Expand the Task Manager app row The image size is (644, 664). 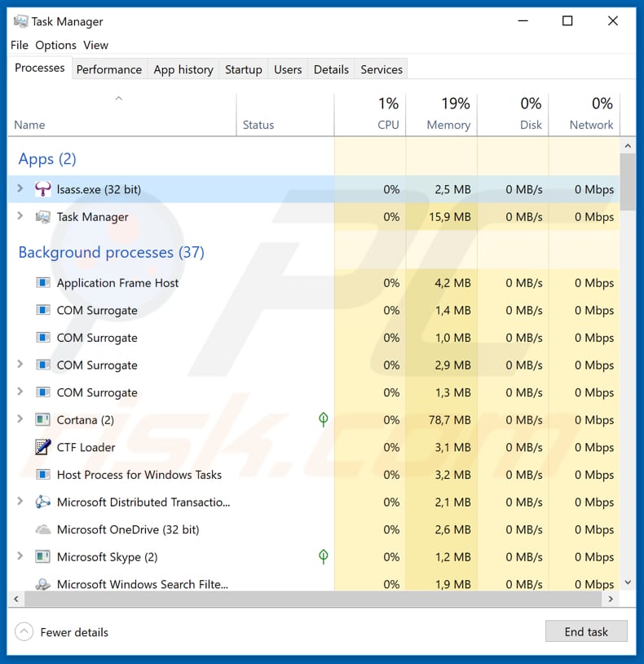point(20,215)
